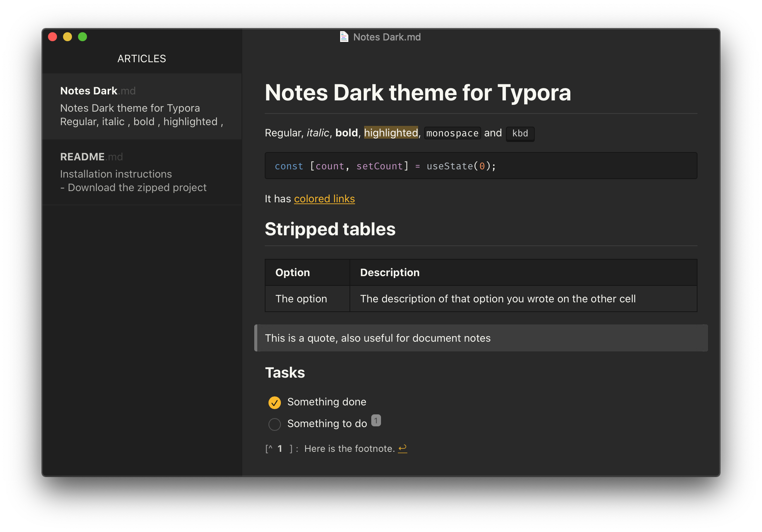
Task: Click the monospace inline code
Action: 452,133
